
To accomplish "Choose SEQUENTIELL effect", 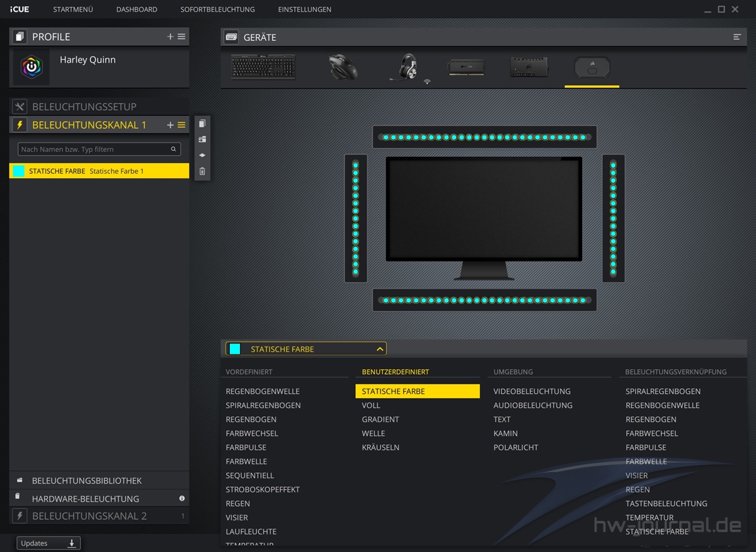I will (x=250, y=476).
